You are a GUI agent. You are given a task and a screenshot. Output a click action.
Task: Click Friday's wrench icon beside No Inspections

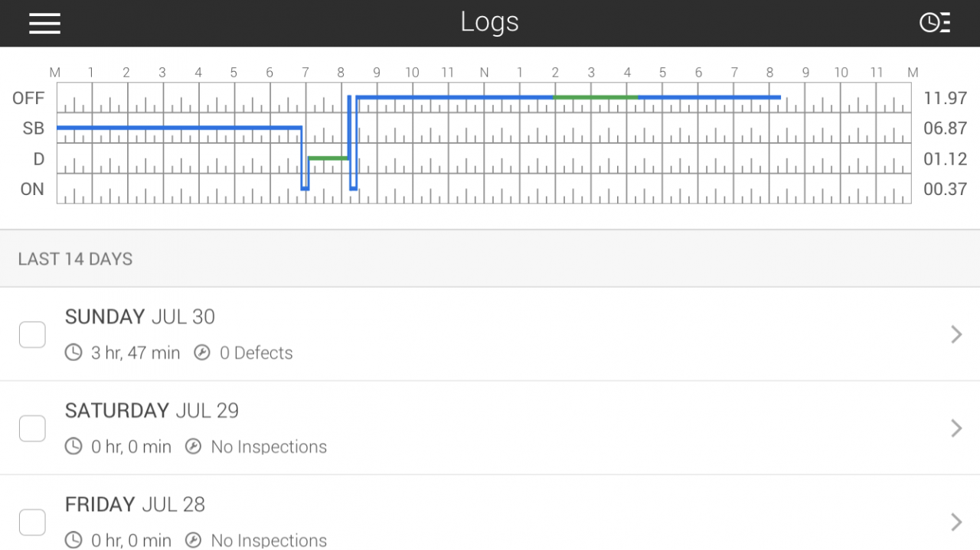coord(194,540)
